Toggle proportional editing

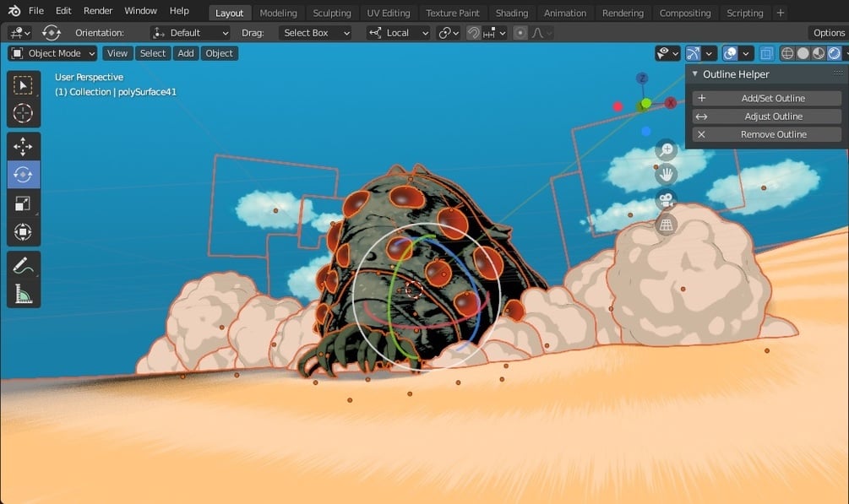520,33
